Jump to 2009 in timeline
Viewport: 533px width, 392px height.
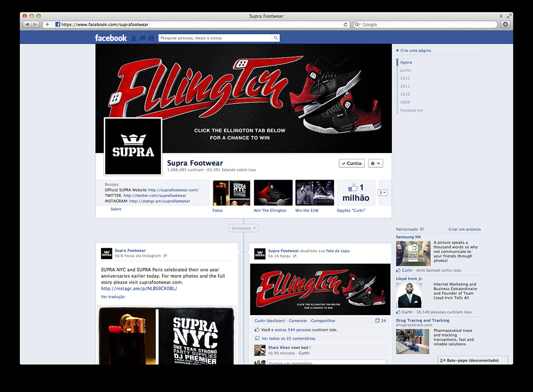point(405,102)
